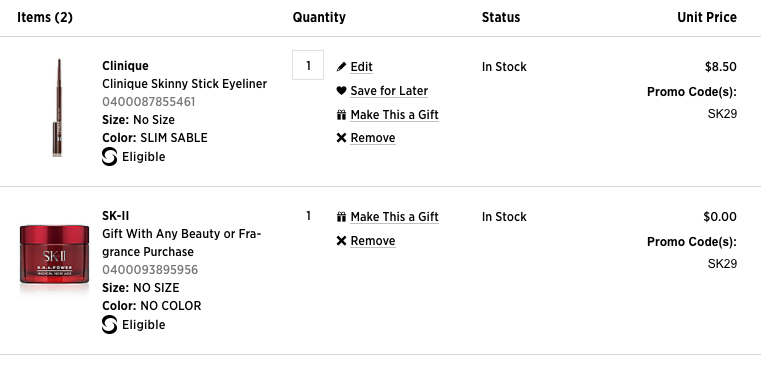Open the Gift With Any Beauty product name

pyautogui.click(x=182, y=243)
